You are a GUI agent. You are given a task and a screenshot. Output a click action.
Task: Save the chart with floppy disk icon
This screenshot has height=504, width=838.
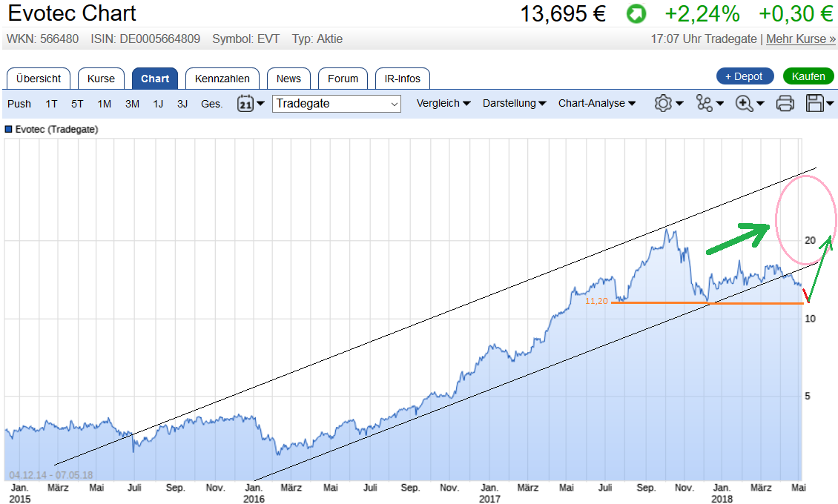pyautogui.click(x=814, y=103)
